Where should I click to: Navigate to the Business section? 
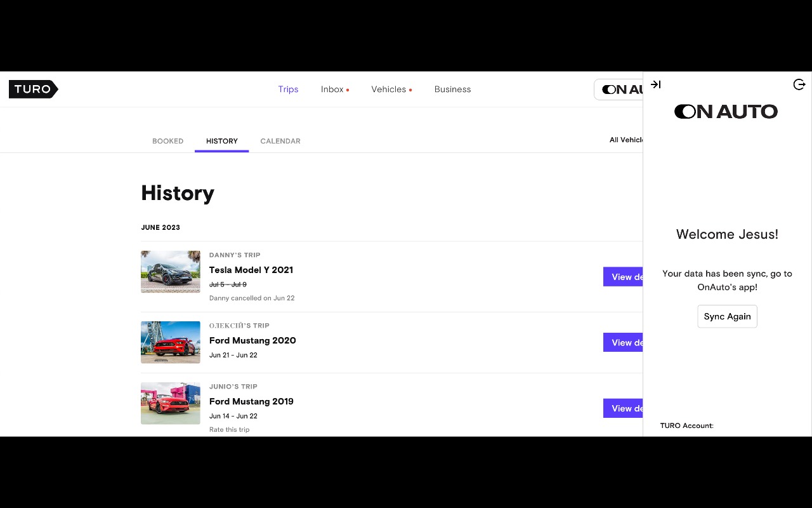tap(452, 89)
